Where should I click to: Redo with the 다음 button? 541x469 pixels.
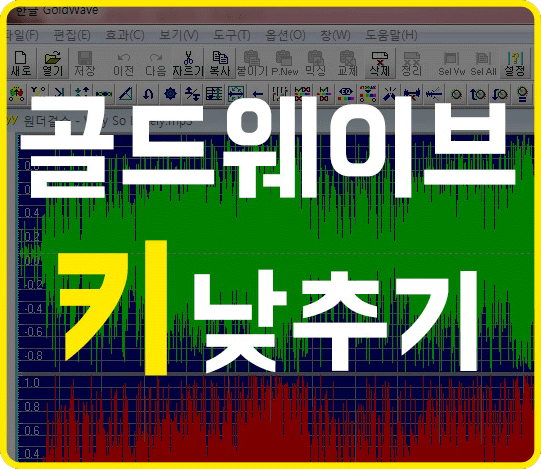pos(156,63)
